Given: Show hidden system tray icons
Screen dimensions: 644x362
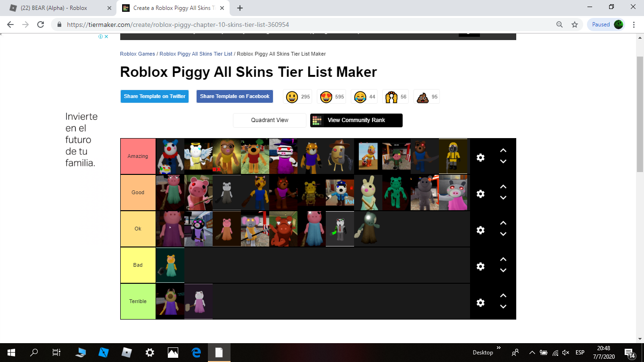Looking at the screenshot, I should [x=532, y=352].
